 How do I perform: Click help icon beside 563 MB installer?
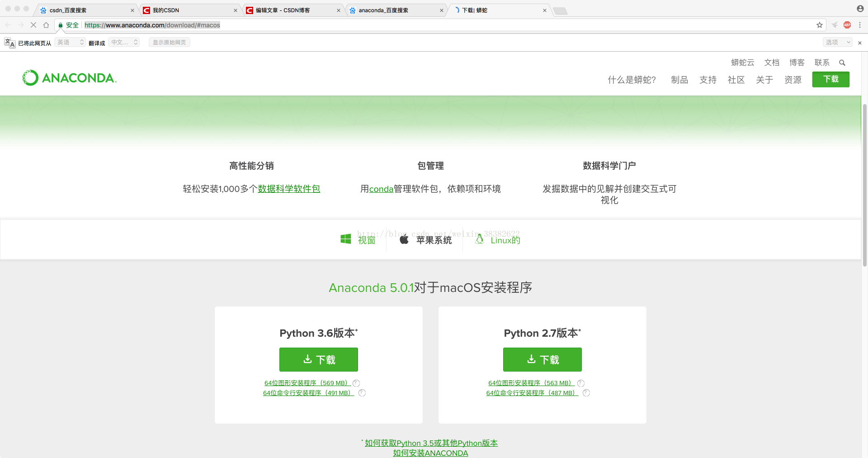coord(581,383)
